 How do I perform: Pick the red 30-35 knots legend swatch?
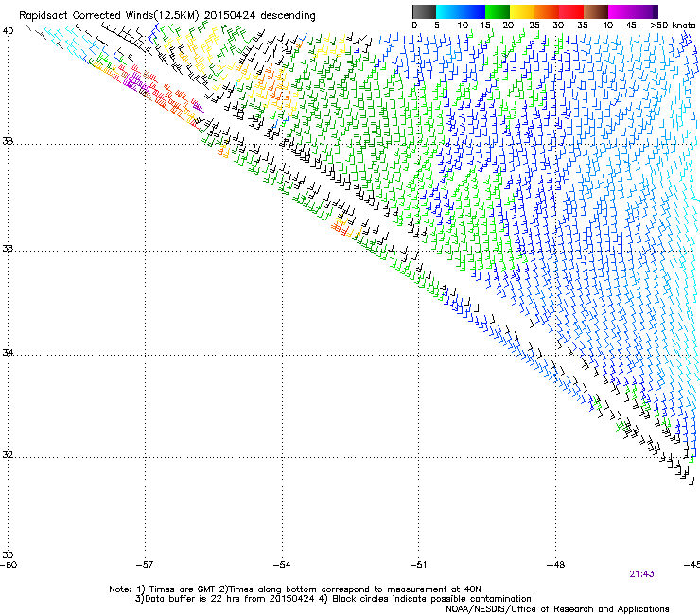[571, 11]
